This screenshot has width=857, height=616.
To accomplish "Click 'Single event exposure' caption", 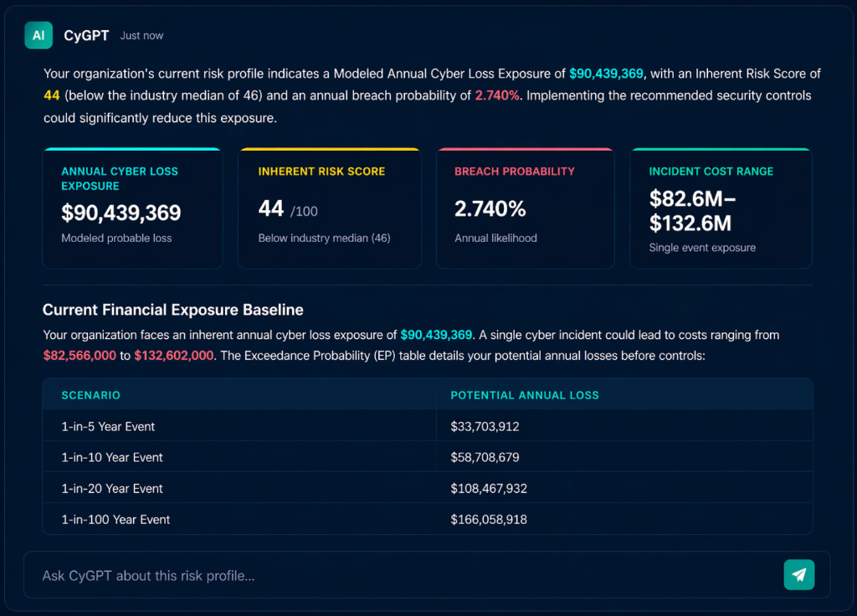I will (x=702, y=248).
